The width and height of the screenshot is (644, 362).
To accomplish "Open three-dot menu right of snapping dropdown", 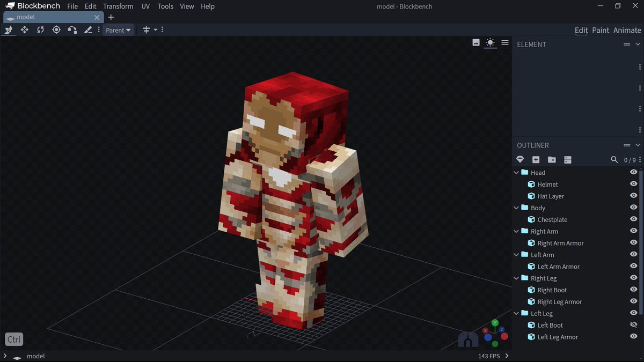I will (163, 30).
